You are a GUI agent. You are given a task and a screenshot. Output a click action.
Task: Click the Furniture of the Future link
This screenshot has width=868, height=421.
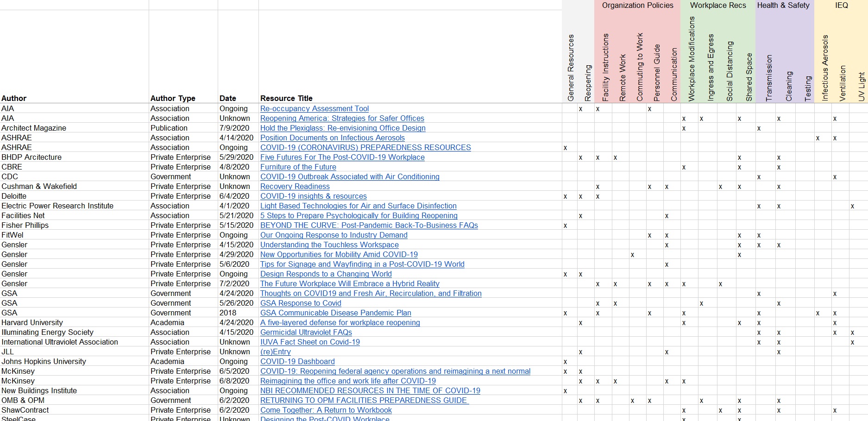point(298,167)
